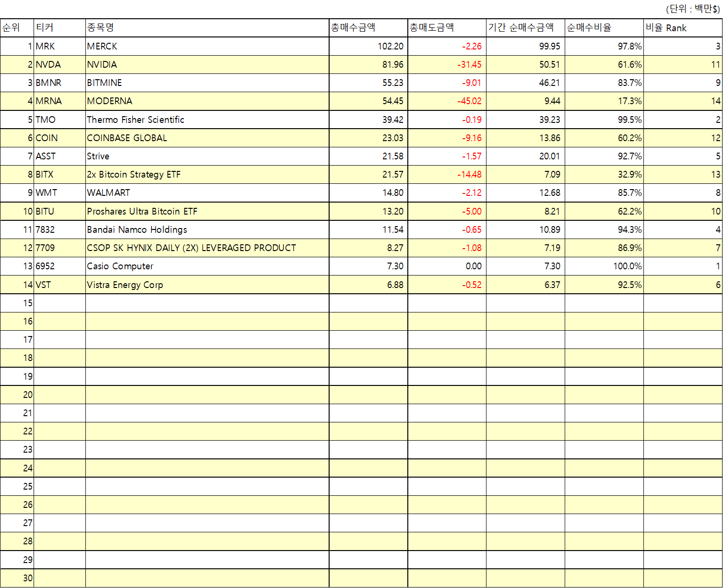
Task: Click BITMINE net buy ratio 83.7%
Action: (x=604, y=83)
